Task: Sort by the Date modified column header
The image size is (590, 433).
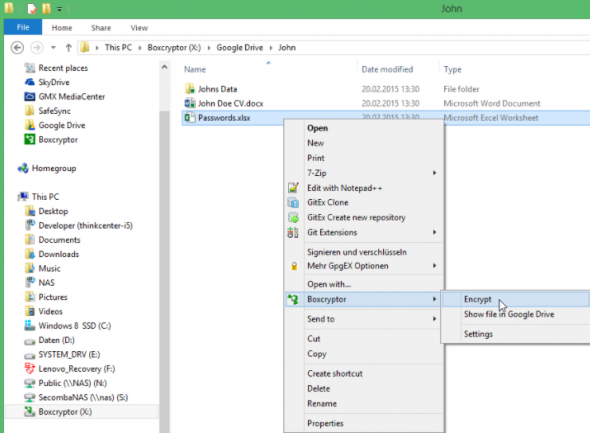Action: pos(387,69)
